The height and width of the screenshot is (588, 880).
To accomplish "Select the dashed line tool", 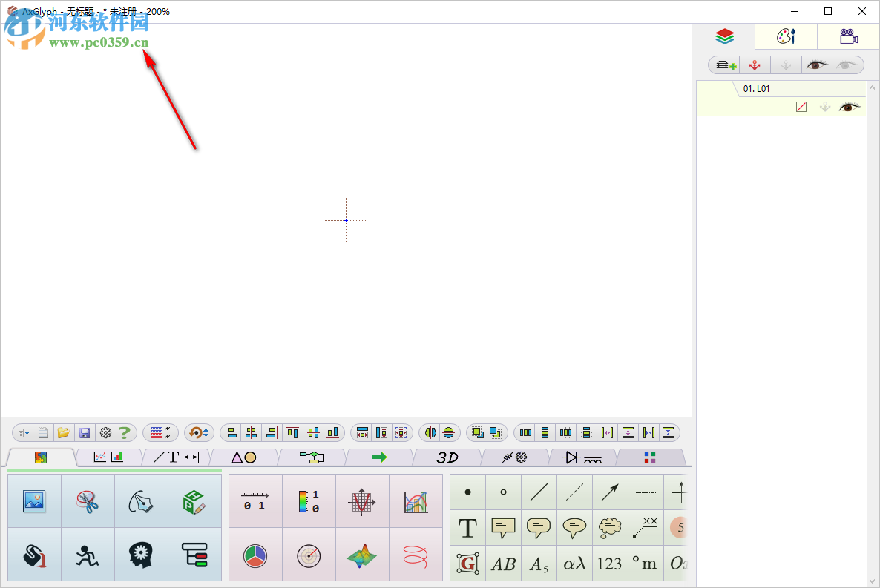I will coord(574,492).
